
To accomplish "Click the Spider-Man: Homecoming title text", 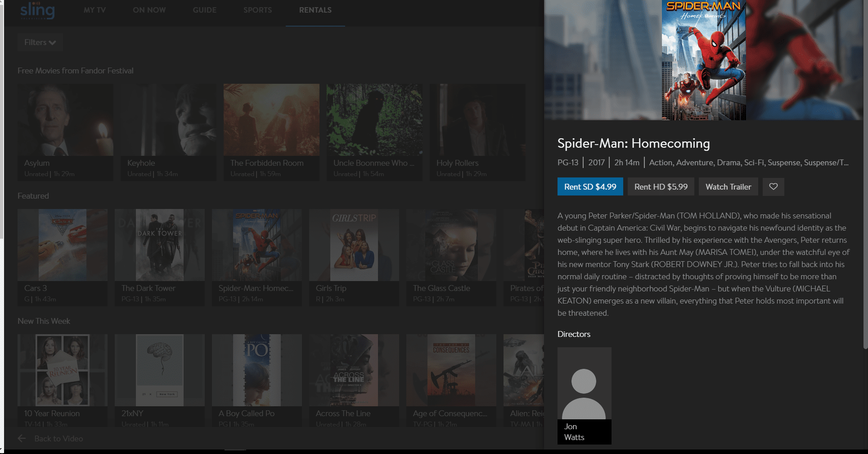I will [634, 143].
